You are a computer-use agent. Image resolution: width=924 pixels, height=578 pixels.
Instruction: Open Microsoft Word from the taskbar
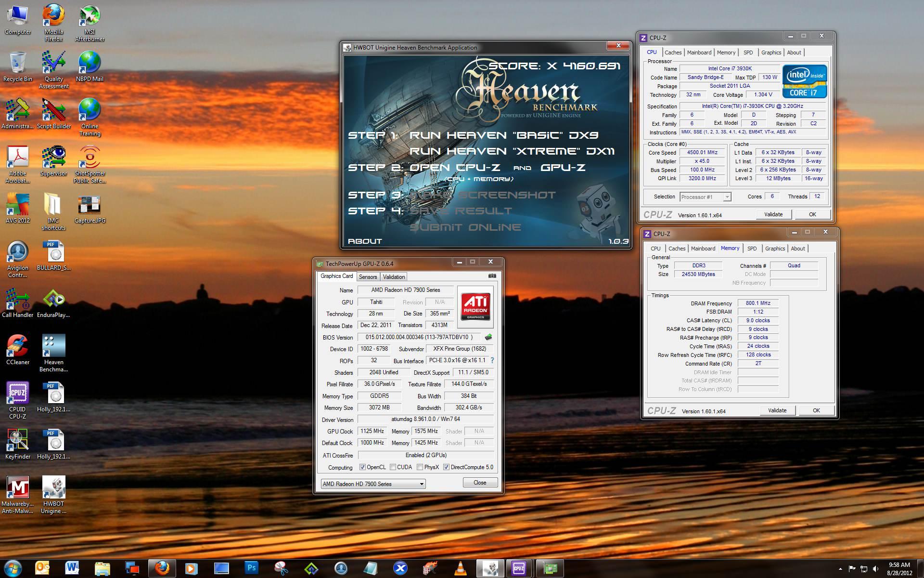[x=72, y=568]
